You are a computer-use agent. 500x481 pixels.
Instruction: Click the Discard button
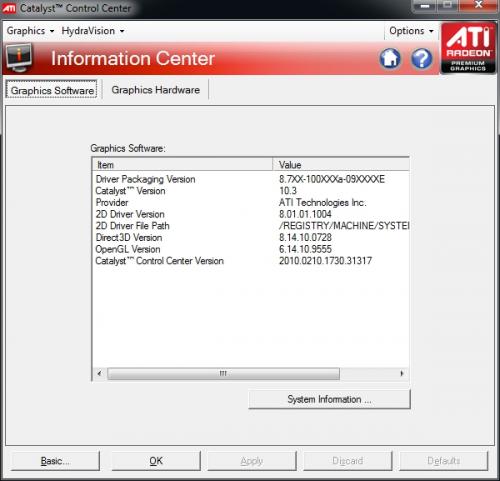pyautogui.click(x=348, y=461)
